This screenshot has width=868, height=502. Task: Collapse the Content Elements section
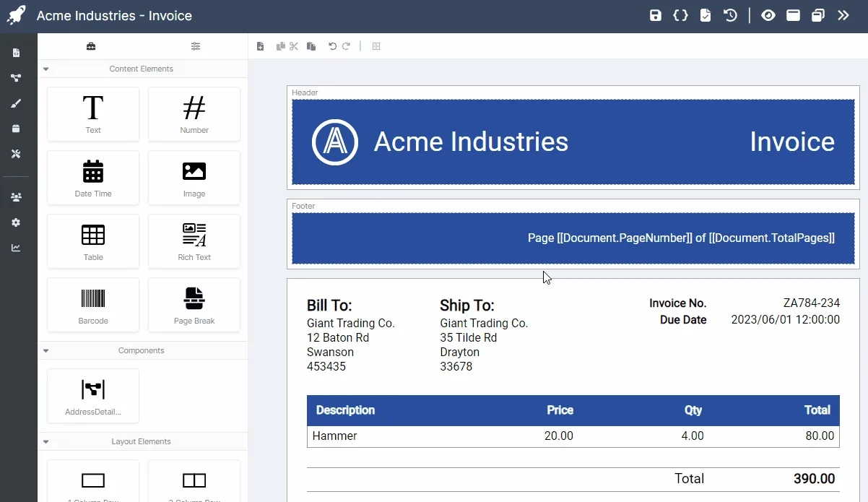point(46,69)
